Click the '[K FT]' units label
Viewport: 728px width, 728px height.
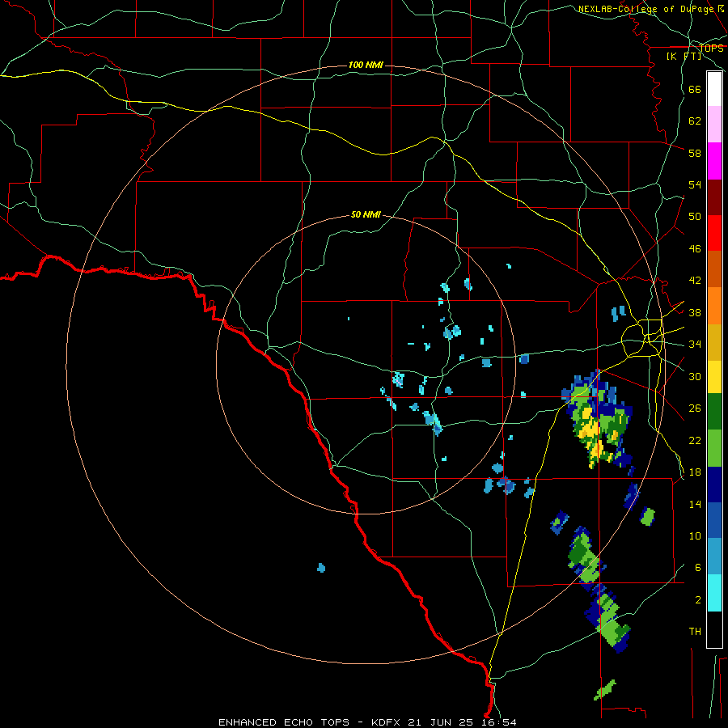684,57
